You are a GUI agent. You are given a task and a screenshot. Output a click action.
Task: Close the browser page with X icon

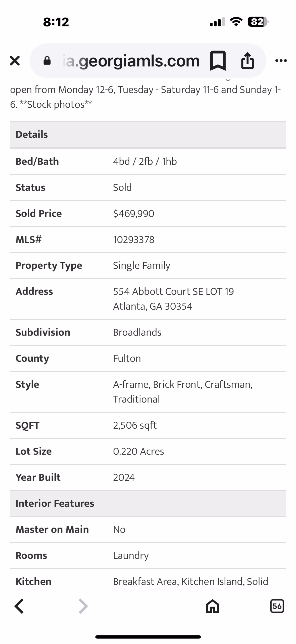[x=15, y=61]
